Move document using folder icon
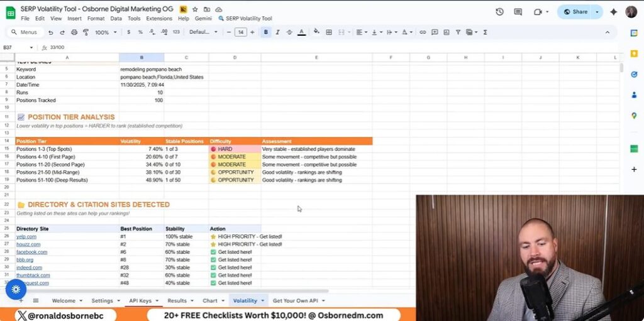The width and height of the screenshot is (644, 321). (x=207, y=9)
